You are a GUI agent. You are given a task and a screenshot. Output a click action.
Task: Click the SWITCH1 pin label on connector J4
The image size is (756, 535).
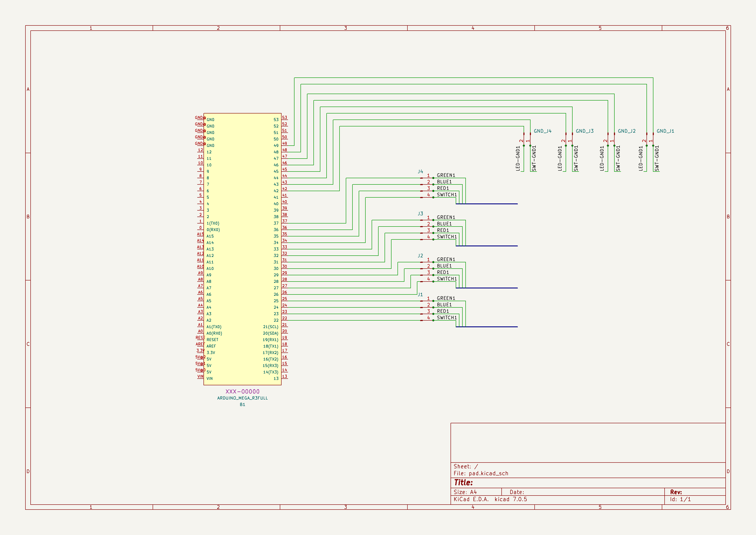(x=446, y=195)
